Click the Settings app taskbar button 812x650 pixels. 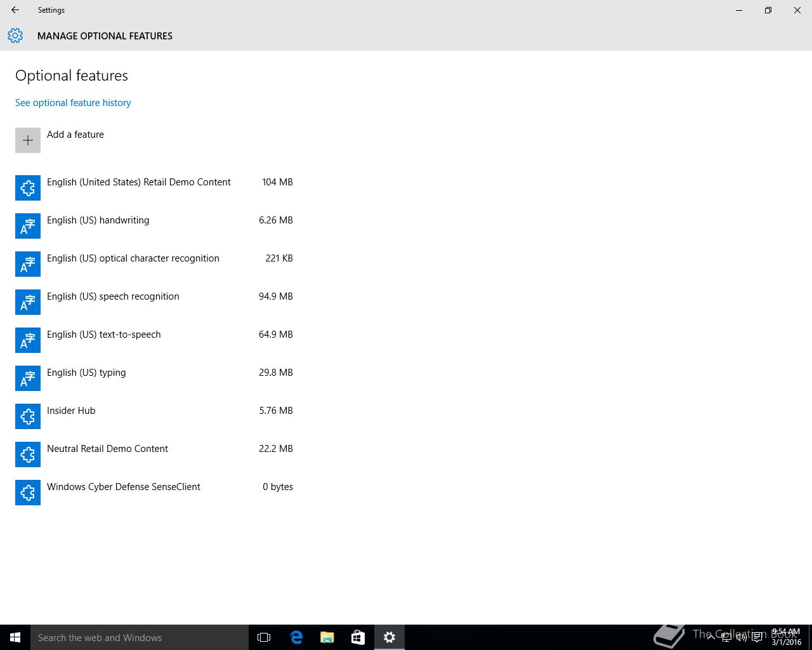pyautogui.click(x=390, y=637)
